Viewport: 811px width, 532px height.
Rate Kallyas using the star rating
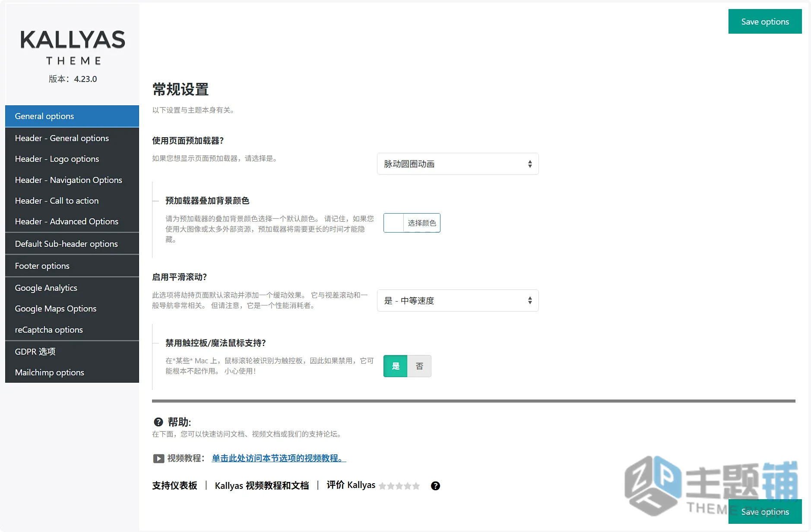(399, 486)
